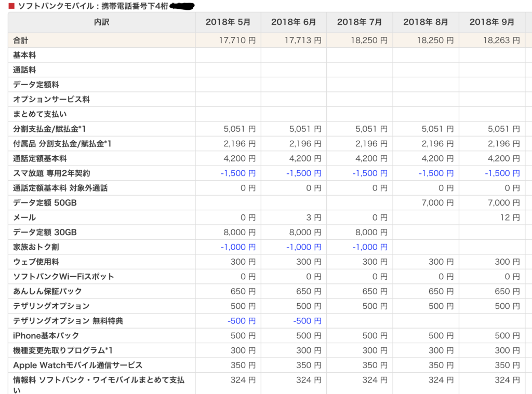Click the スマ放題 専用2年契約 row label
Image resolution: width=532 pixels, height=394 pixels.
pos(51,173)
